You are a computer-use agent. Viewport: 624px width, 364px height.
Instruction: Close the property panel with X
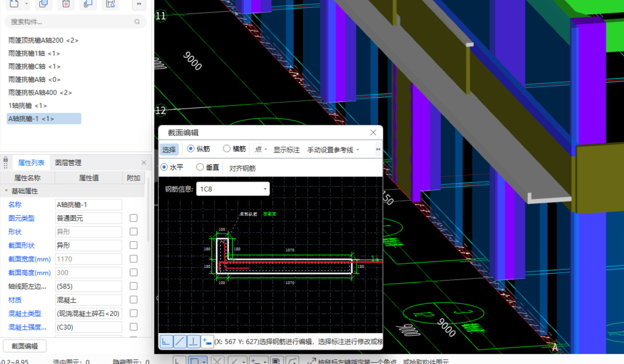click(x=144, y=163)
